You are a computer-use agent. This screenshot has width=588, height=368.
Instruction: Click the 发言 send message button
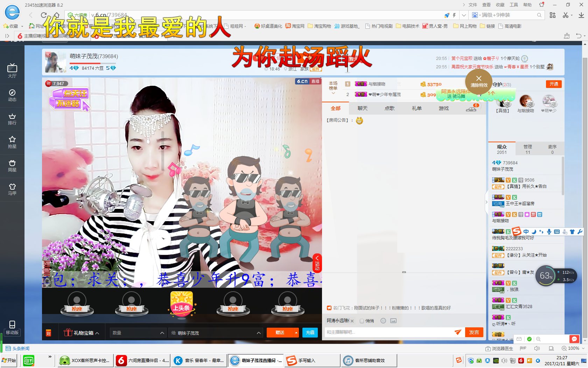click(x=474, y=332)
